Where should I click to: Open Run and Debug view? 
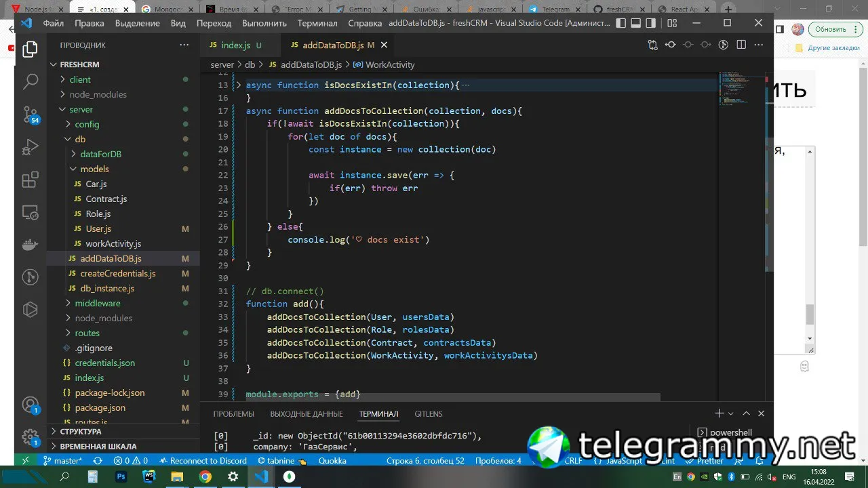pos(30,146)
